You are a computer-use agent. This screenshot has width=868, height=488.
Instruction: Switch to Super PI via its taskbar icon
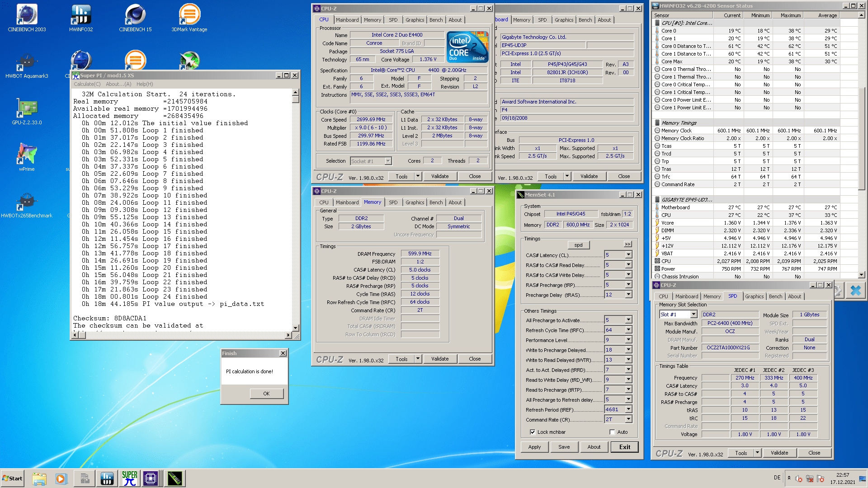coord(129,479)
